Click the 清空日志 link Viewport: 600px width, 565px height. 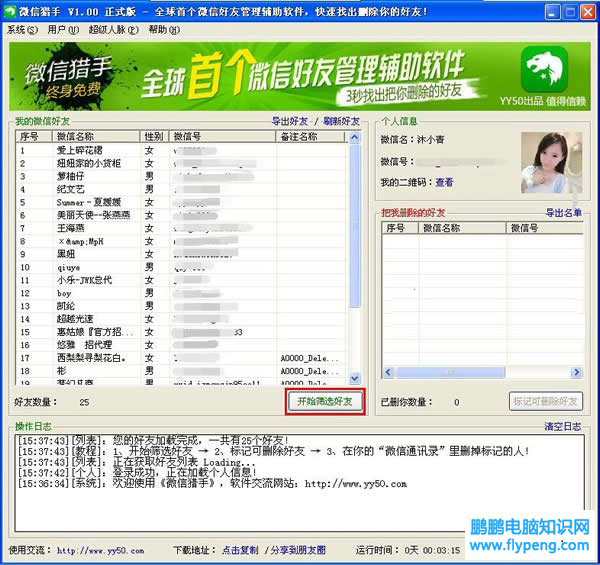pos(562,426)
